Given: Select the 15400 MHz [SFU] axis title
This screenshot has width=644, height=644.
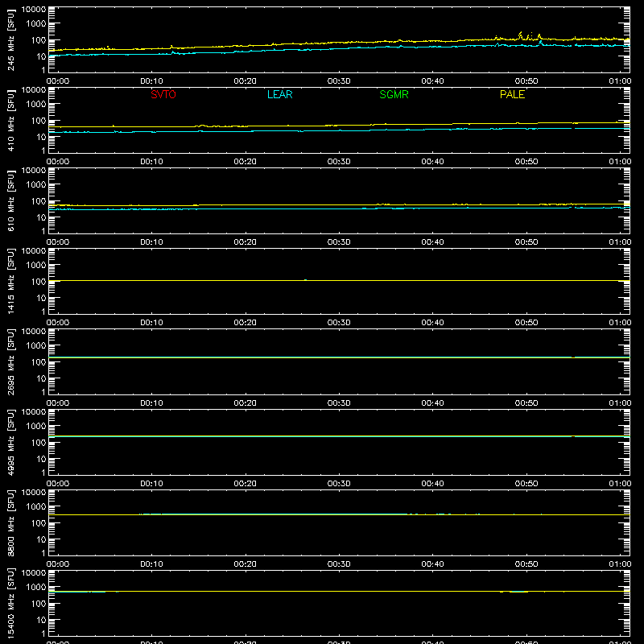Looking at the screenshot, I should coord(10,604).
